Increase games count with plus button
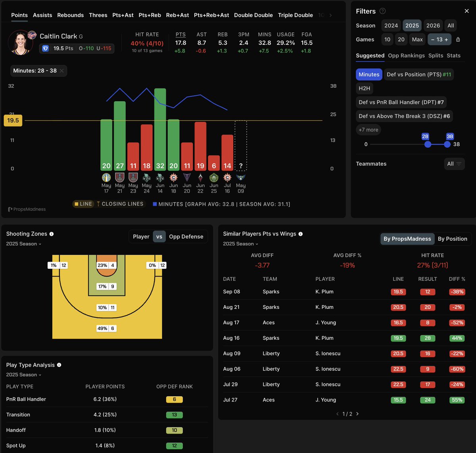The width and height of the screenshot is (476, 453). pyautogui.click(x=446, y=39)
